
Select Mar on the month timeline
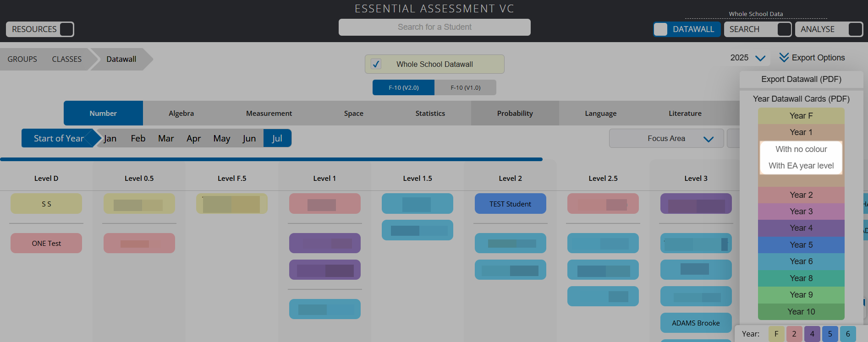point(166,138)
